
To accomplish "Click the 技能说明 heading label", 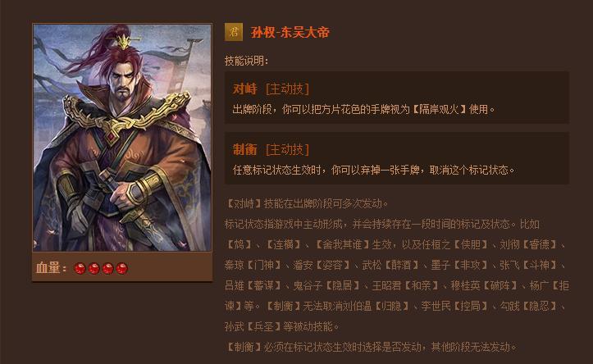I will (247, 61).
